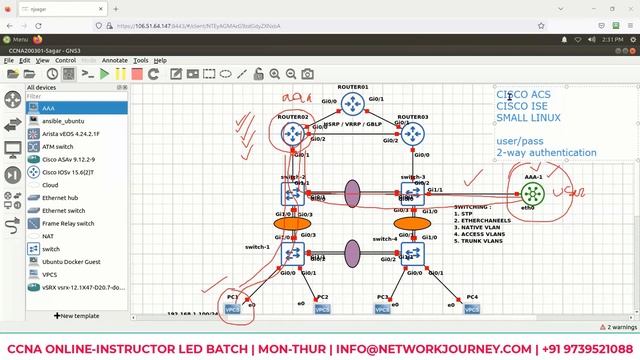
Task: Select vSRX vsrx-12.1X47 template
Action: pos(77,287)
